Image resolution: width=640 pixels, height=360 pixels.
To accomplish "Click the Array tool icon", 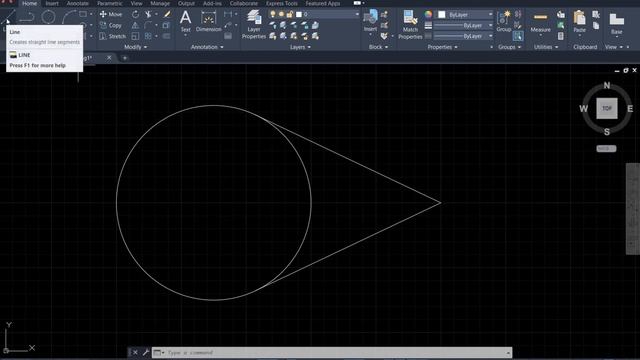I will [148, 36].
